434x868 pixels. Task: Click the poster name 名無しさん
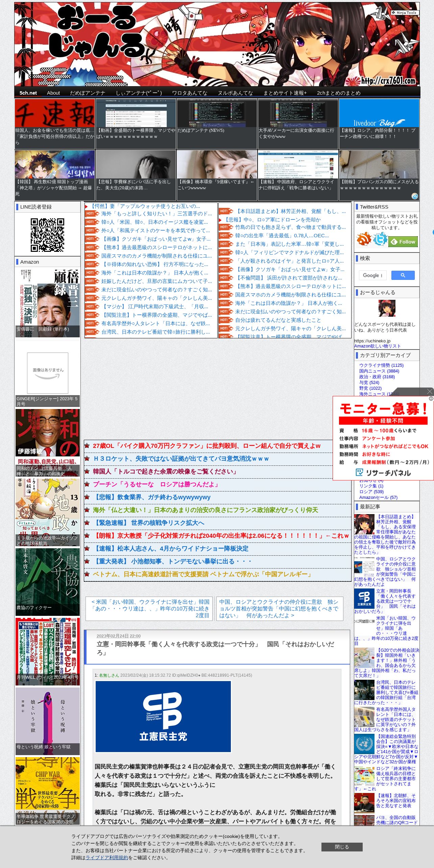(x=109, y=675)
